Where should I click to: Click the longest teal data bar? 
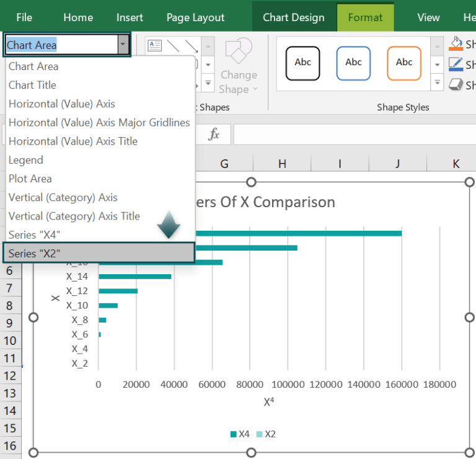(x=299, y=233)
